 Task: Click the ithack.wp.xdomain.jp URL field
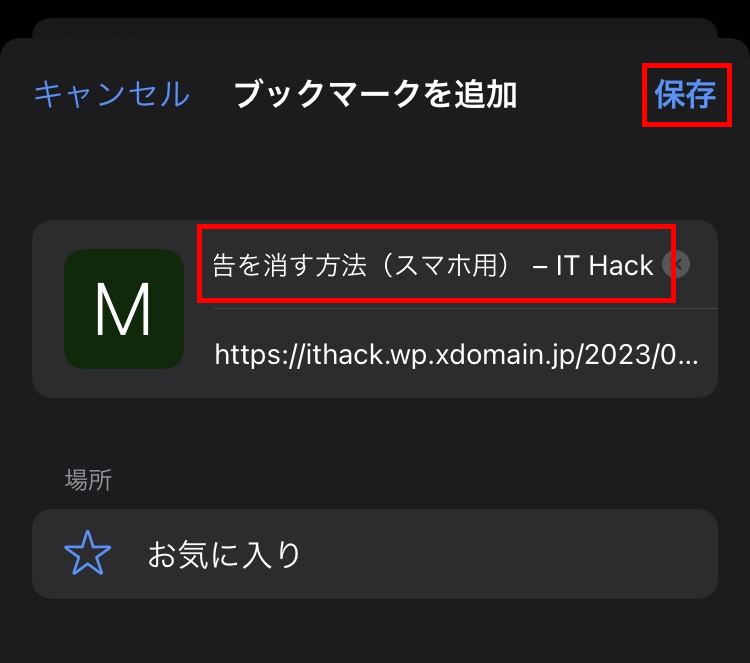tap(456, 355)
